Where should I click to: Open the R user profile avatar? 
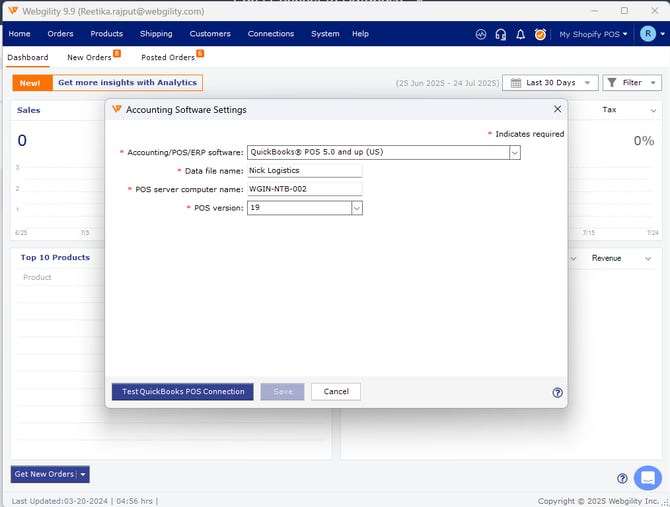pos(647,34)
